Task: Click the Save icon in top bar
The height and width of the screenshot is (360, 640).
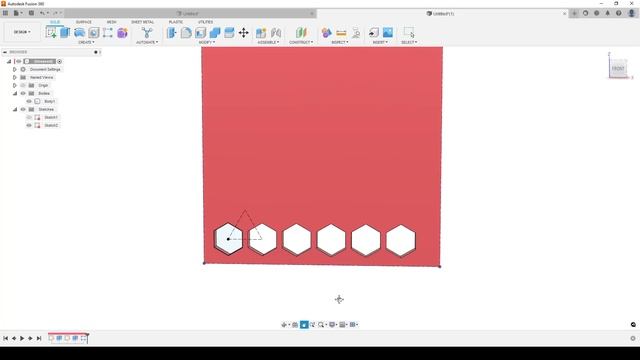Action: [31, 13]
